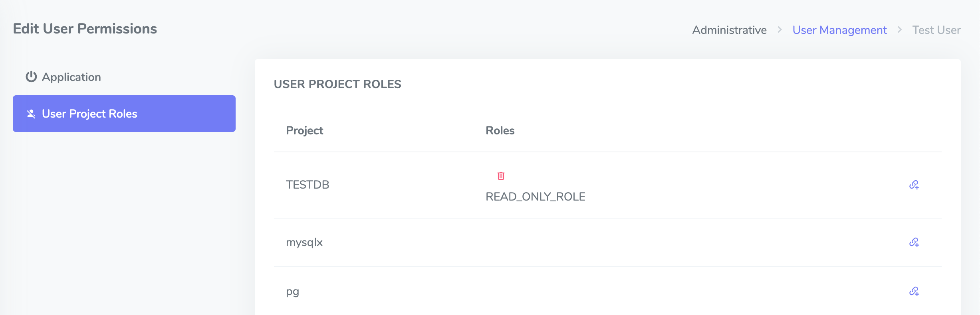Click the Edit User Permissions heading
This screenshot has width=980, height=315.
(x=85, y=29)
